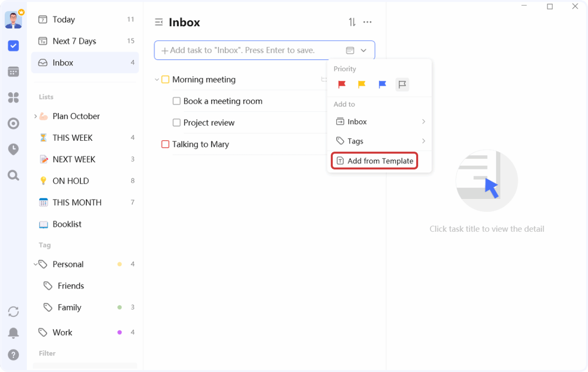
Task: Select Add from Template menu item
Action: tap(375, 161)
